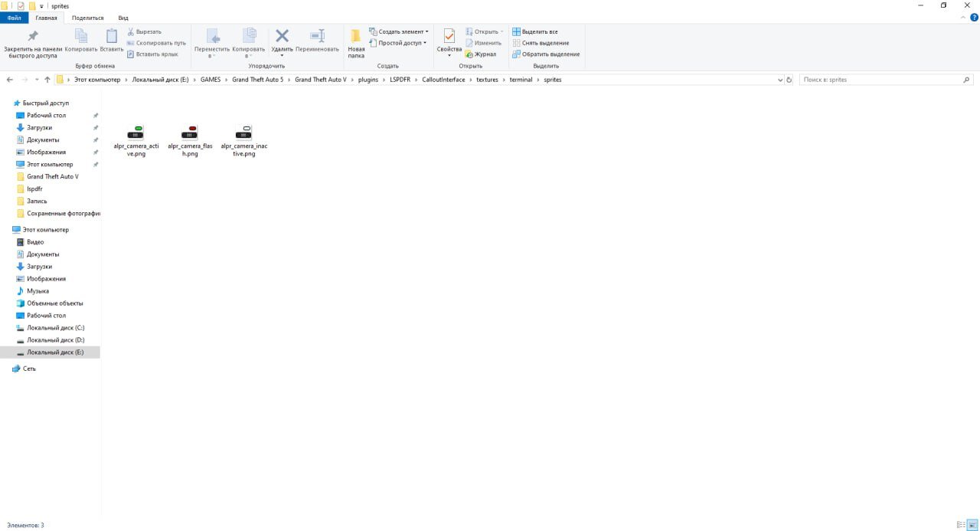
Task: Click LSPDFR in the address bar path
Action: [400, 80]
